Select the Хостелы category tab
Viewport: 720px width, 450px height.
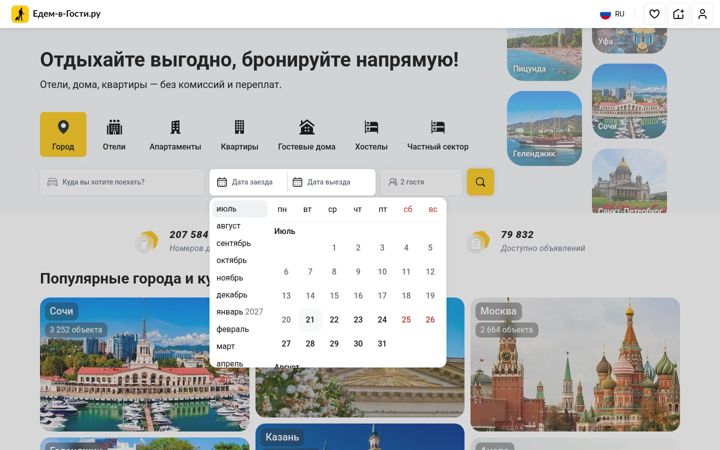371,135
